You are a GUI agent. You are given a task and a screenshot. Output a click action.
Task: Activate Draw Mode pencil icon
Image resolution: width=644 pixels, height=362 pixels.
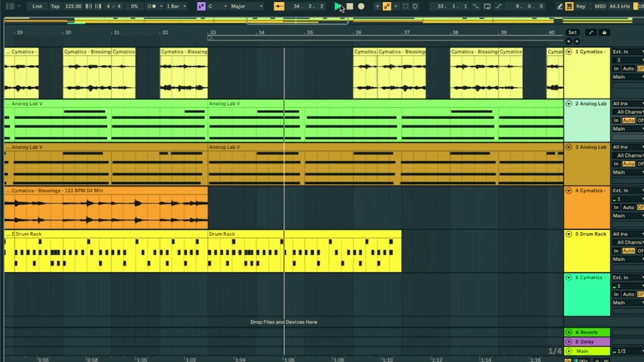(559, 7)
